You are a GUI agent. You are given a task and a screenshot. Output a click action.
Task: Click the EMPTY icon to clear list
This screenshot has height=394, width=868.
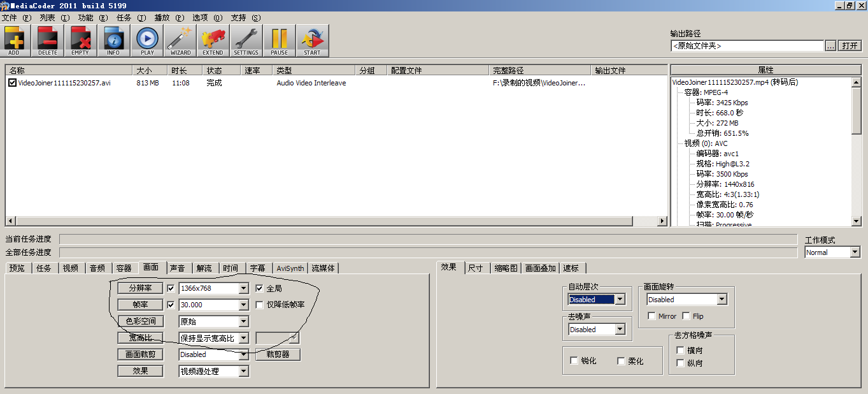[80, 40]
